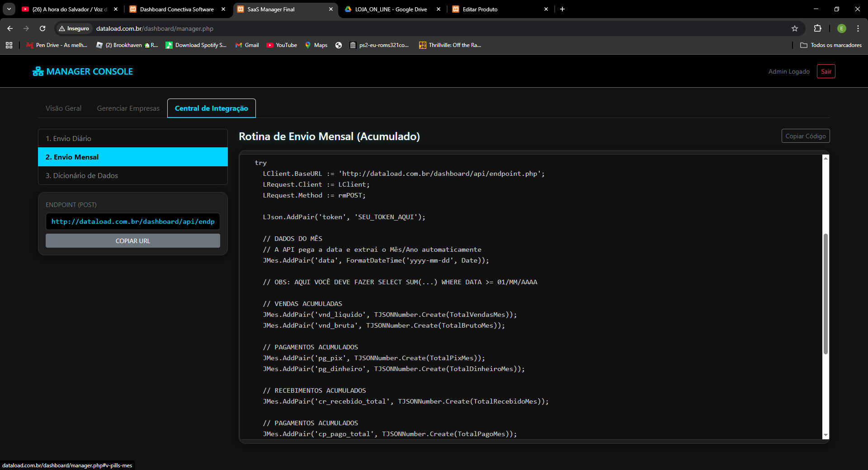Open the Todos os marcadores folder

click(x=831, y=45)
